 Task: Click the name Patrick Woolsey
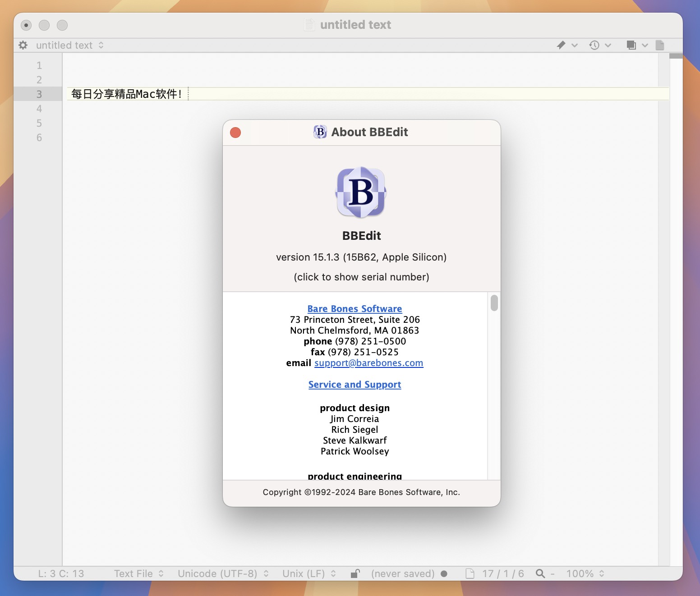coord(355,451)
